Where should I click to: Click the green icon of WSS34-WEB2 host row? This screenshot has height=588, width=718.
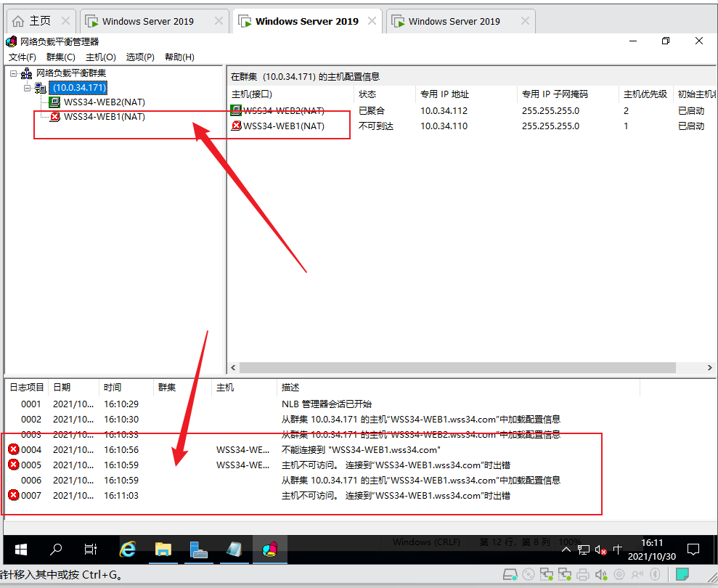pos(236,110)
